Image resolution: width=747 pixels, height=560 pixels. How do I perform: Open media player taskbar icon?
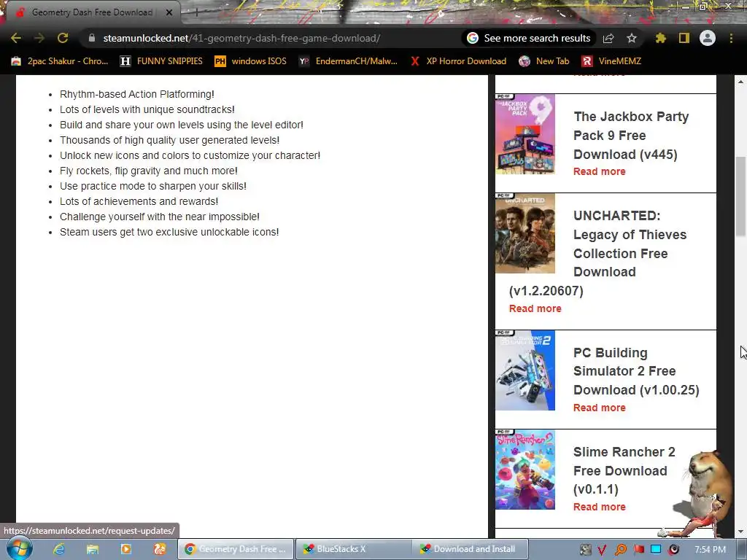(125, 549)
